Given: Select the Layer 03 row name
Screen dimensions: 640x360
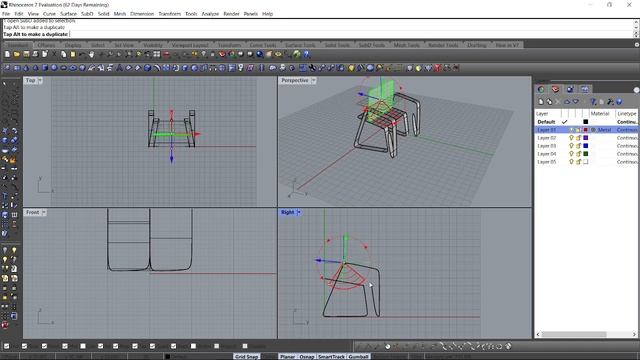Looking at the screenshot, I should click(547, 146).
